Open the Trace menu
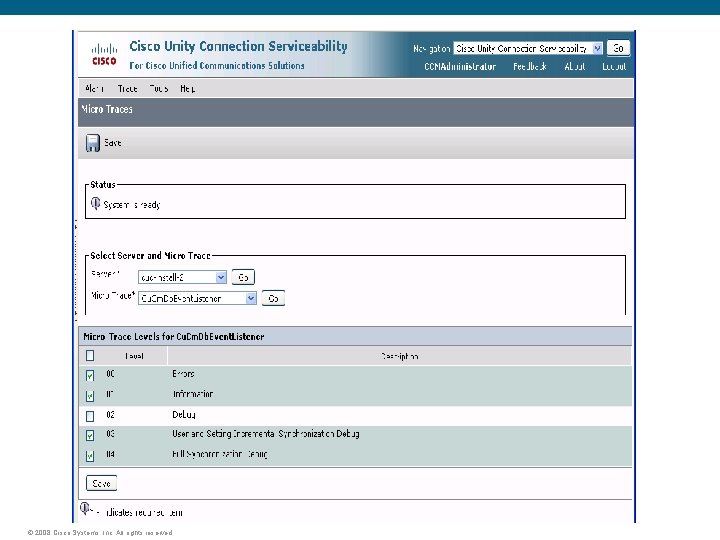The height and width of the screenshot is (540, 720). pyautogui.click(x=127, y=89)
